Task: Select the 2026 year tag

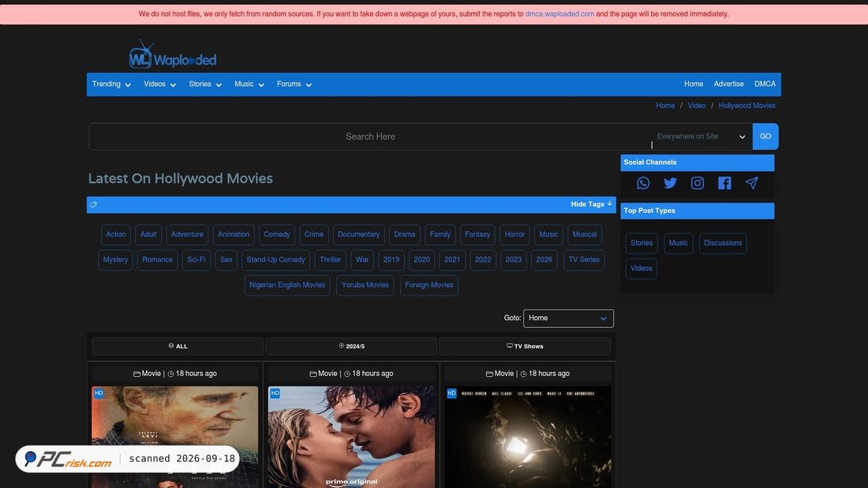Action: (544, 260)
